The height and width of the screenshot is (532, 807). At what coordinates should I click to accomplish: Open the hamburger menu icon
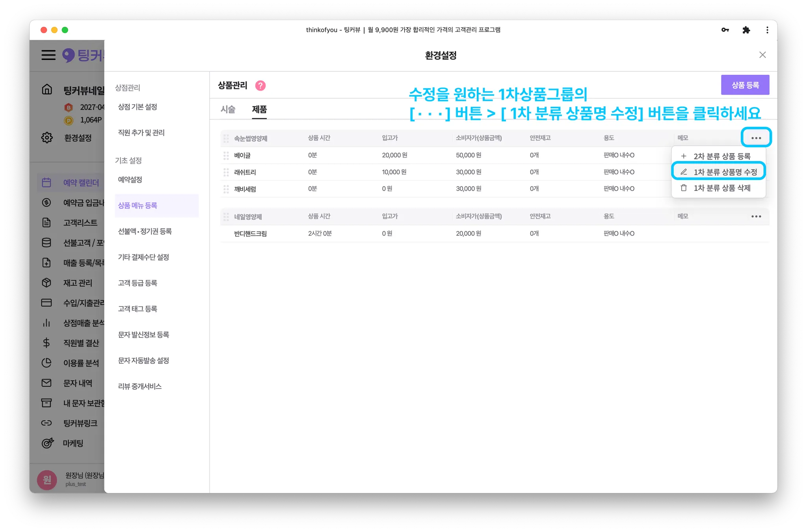pyautogui.click(x=48, y=55)
